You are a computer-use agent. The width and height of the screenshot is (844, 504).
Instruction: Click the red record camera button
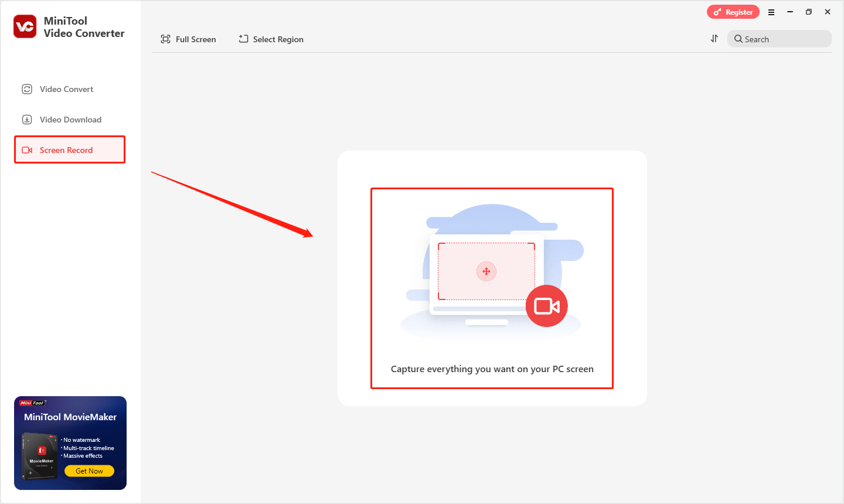click(x=547, y=306)
